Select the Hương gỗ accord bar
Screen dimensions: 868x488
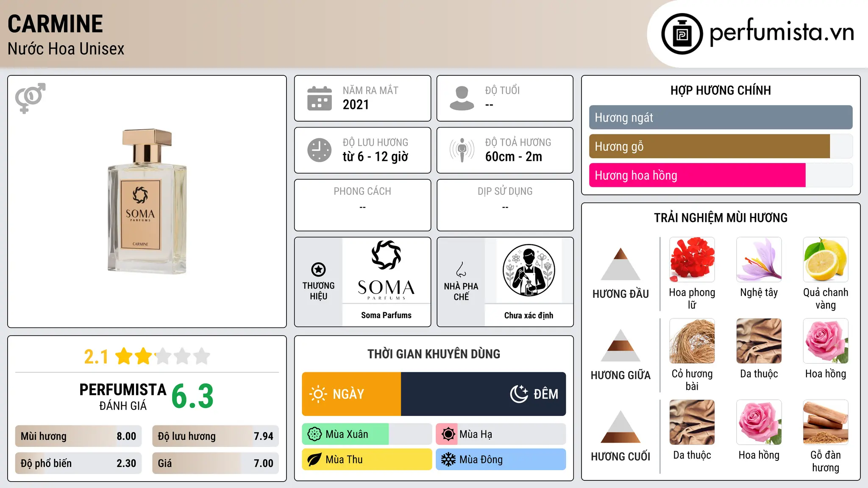pos(721,147)
